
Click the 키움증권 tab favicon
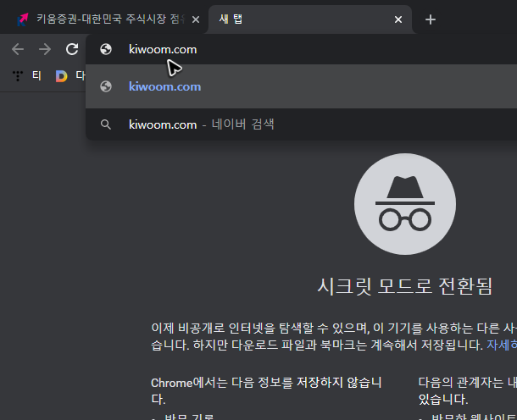pyautogui.click(x=23, y=19)
